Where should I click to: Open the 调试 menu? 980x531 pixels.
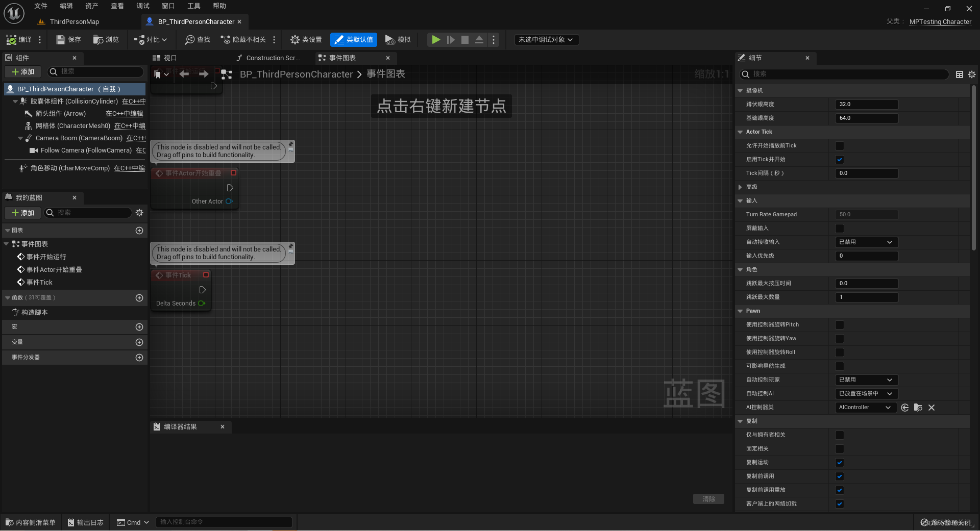(143, 6)
